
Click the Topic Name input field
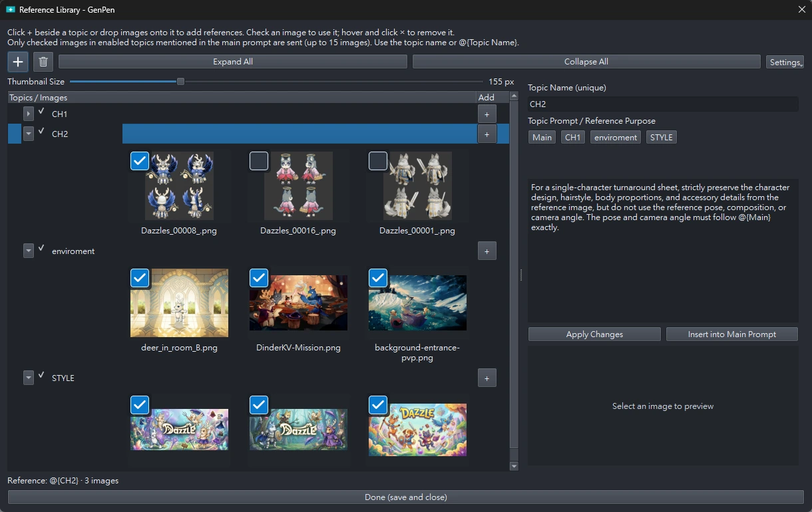663,104
